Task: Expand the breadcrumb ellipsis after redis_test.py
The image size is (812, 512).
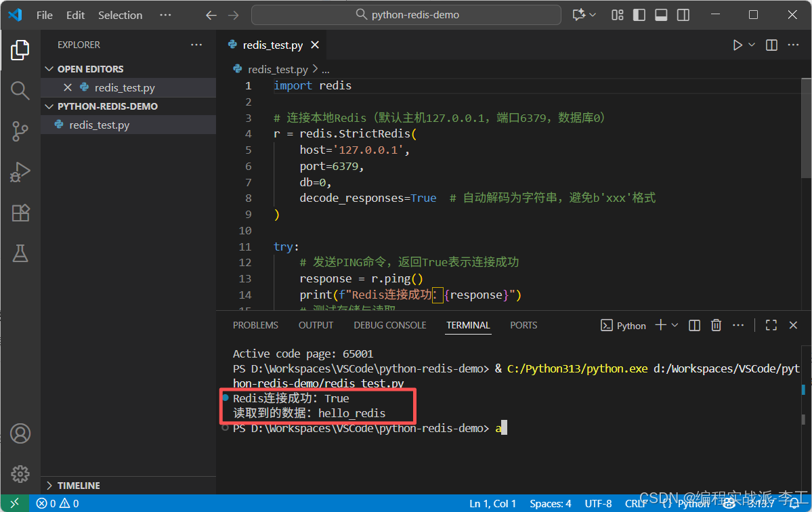Action: 325,69
